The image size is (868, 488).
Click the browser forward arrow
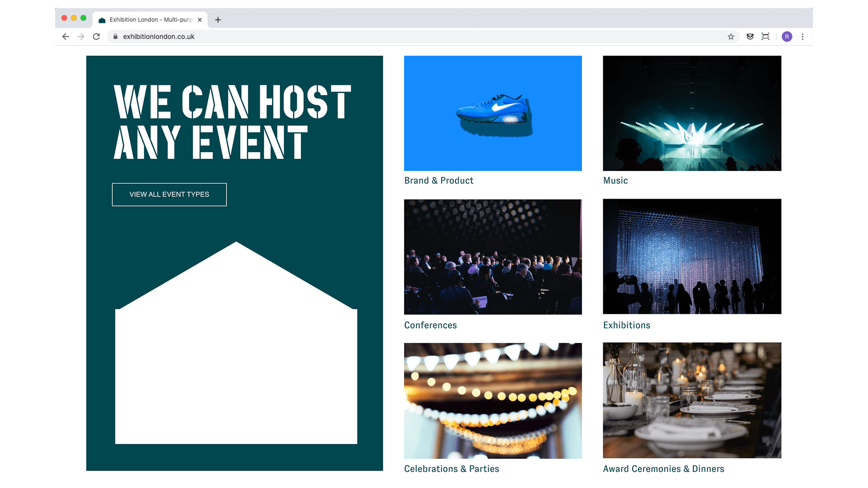pyautogui.click(x=81, y=37)
